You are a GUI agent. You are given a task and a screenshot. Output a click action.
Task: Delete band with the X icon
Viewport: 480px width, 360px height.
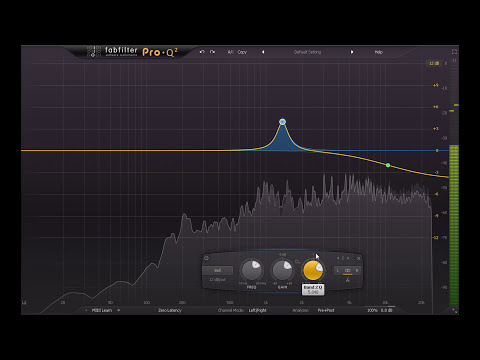click(x=358, y=258)
